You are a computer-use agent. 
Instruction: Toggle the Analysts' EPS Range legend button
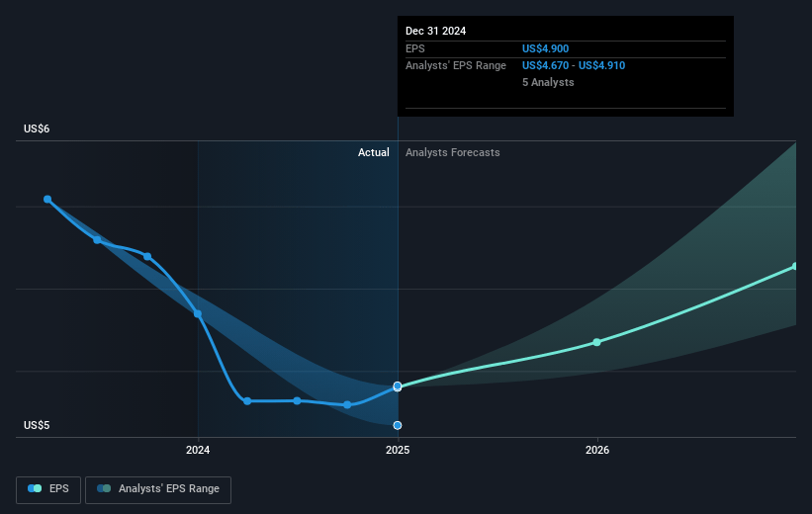(x=158, y=489)
